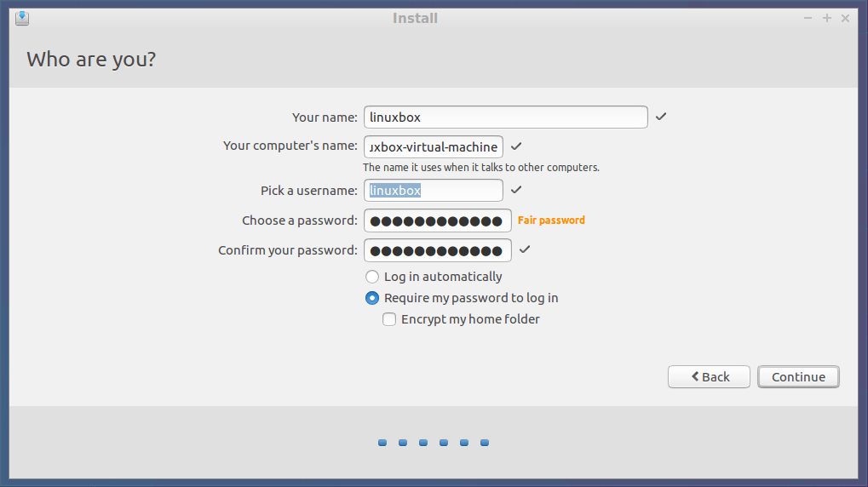The image size is (868, 487).
Task: Select Require my password to log in
Action: (372, 298)
